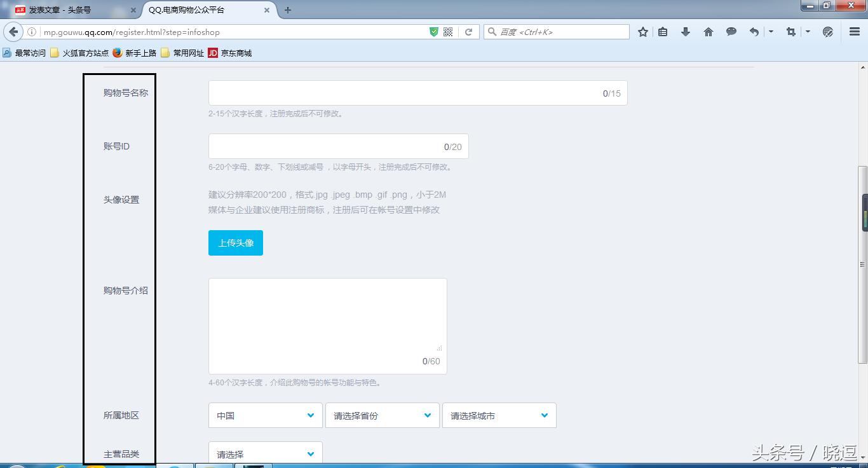Open the messaging bubble toolbar icon
Viewport: 868px width, 468px height.
pyautogui.click(x=731, y=31)
